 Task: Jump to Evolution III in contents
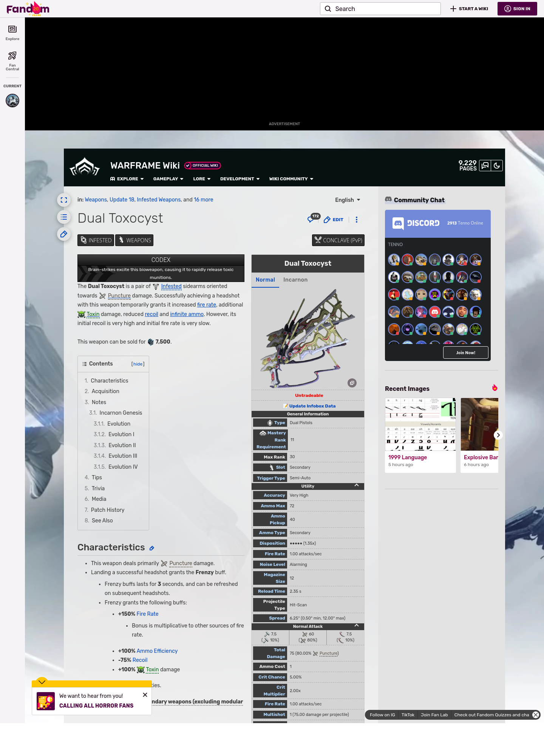point(123,456)
